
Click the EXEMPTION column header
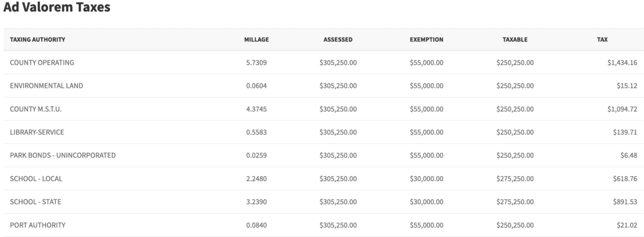(426, 40)
